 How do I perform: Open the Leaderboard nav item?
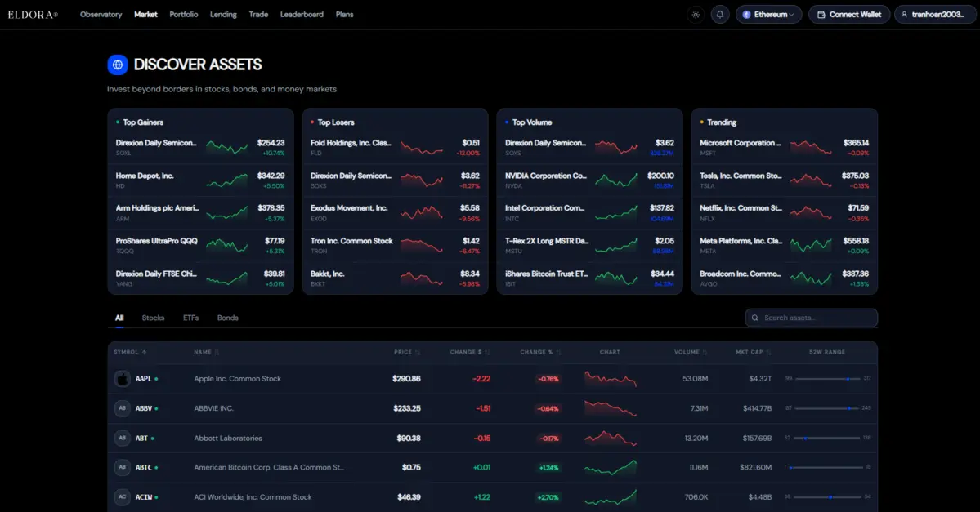(302, 15)
